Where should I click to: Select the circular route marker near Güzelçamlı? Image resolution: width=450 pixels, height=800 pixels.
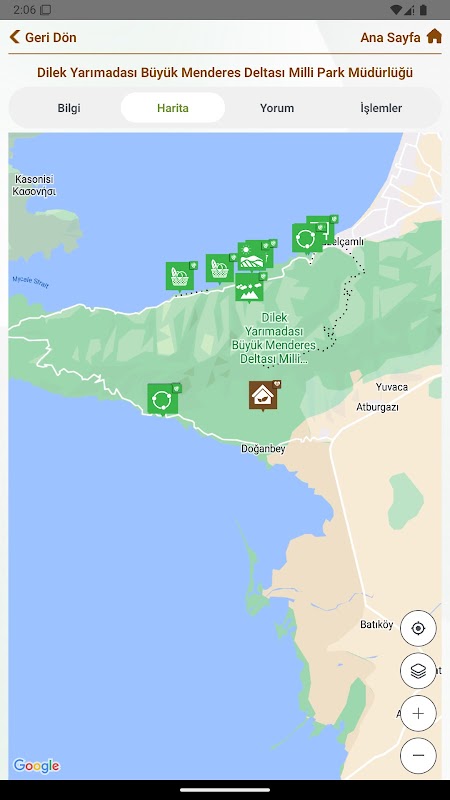coord(307,238)
